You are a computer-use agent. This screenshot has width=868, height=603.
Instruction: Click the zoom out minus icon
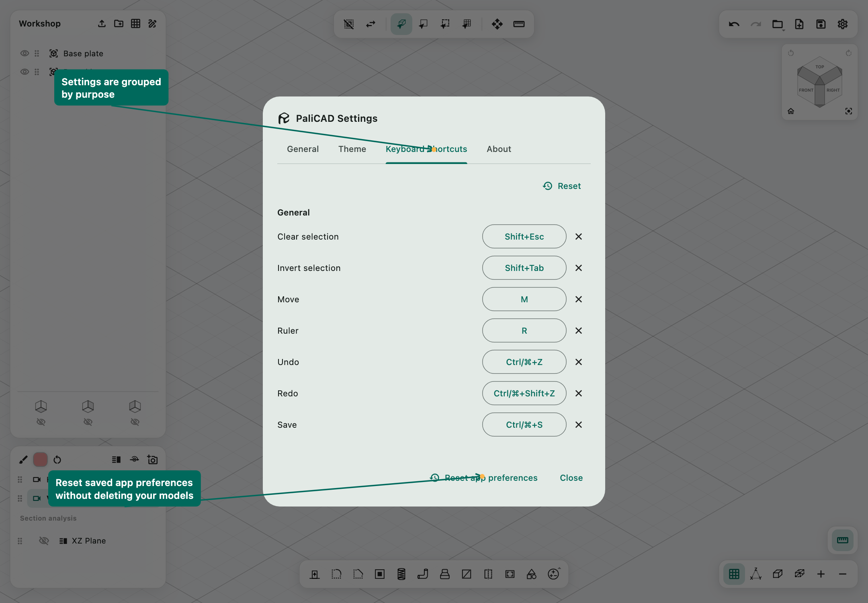[843, 574]
